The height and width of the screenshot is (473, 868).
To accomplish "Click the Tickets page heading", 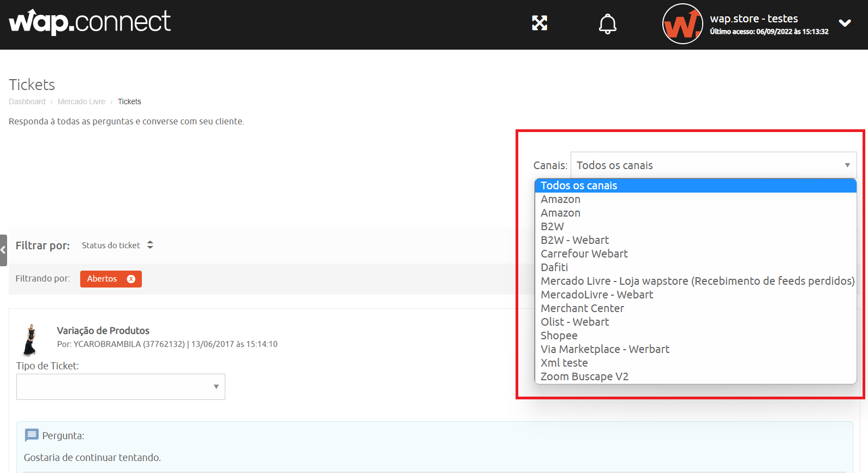I will [32, 85].
